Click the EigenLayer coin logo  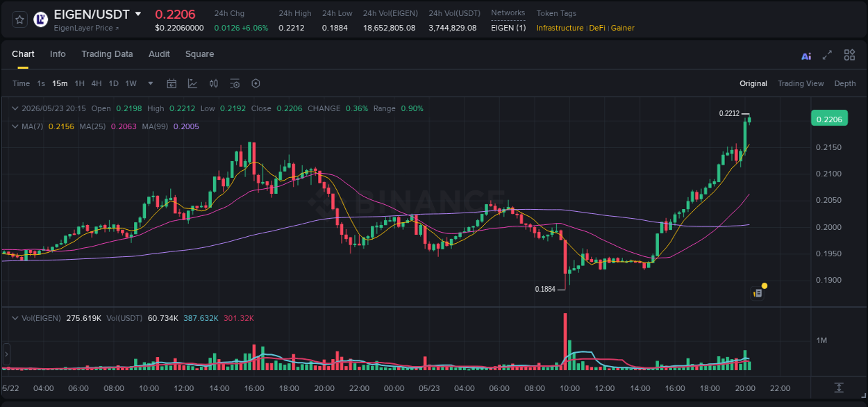pyautogui.click(x=41, y=19)
